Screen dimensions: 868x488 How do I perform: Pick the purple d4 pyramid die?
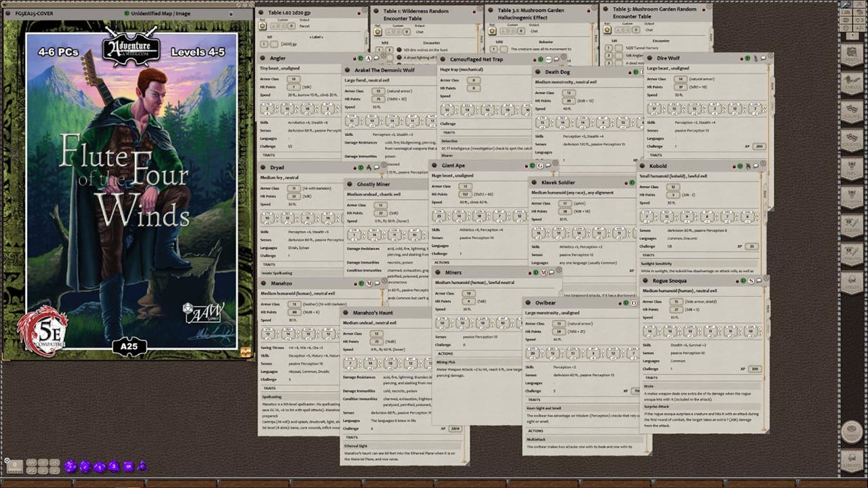coord(142,466)
